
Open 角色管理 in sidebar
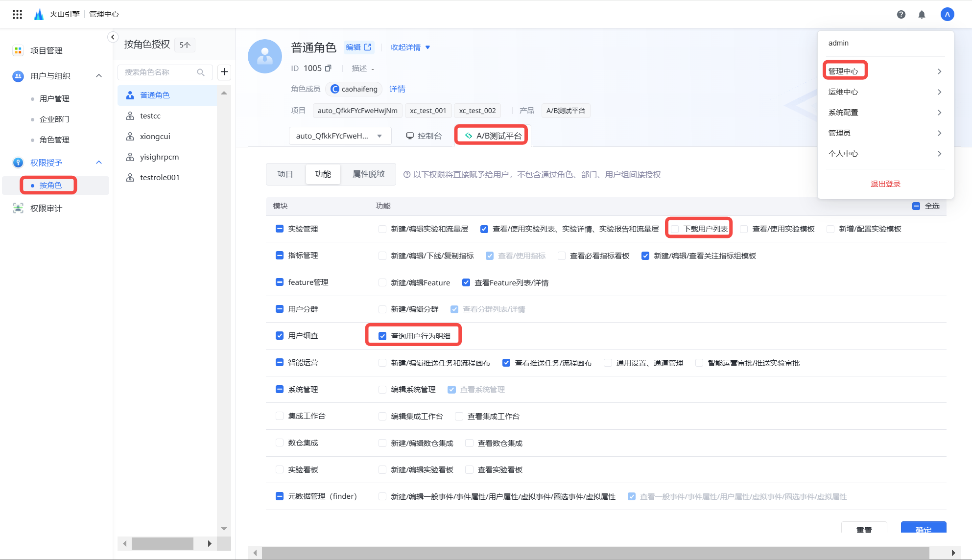click(54, 140)
